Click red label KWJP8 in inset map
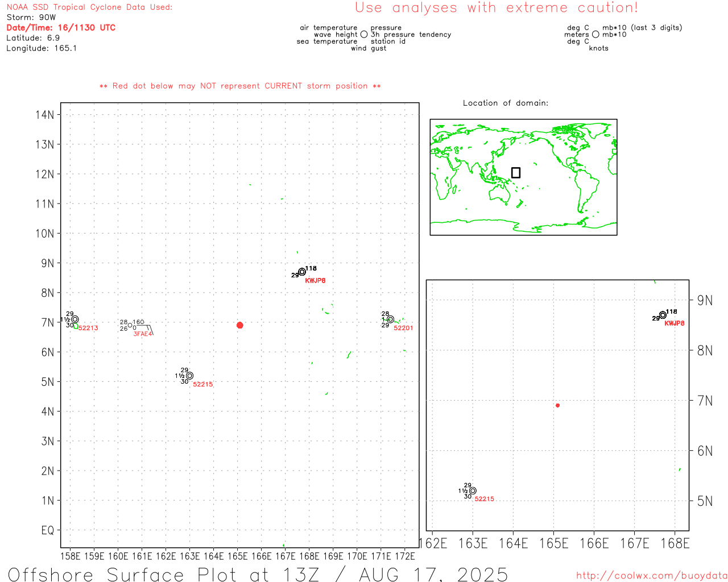 tap(675, 323)
